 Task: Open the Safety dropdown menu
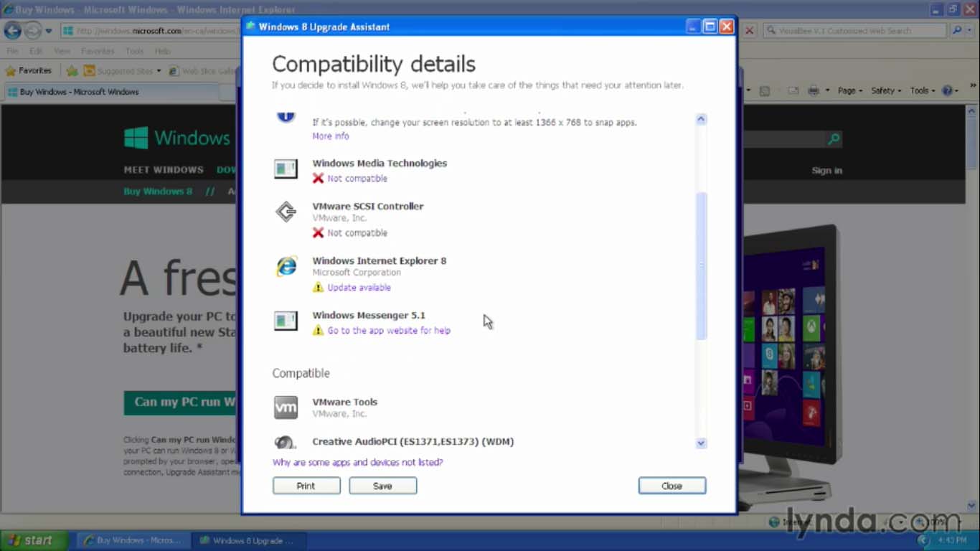click(x=887, y=91)
